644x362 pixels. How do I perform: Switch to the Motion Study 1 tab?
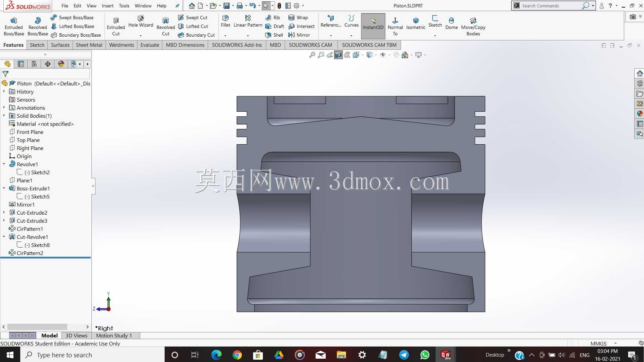(x=114, y=335)
